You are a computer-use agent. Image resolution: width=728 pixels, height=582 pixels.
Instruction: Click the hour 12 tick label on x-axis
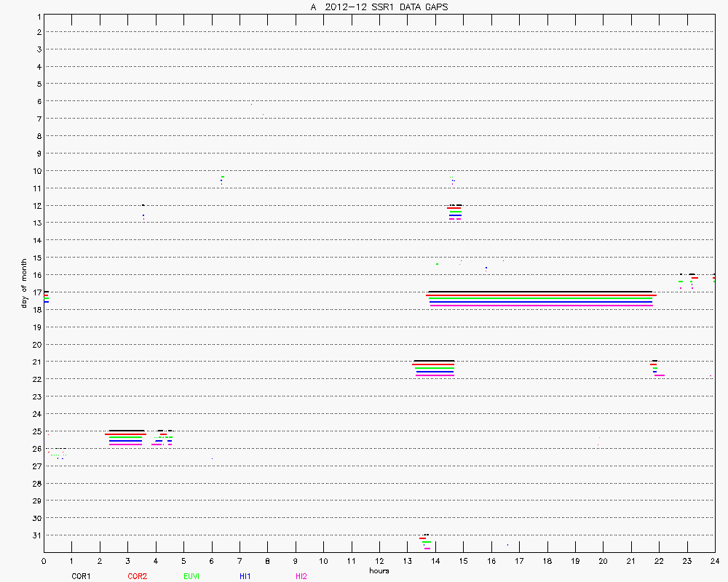click(379, 562)
